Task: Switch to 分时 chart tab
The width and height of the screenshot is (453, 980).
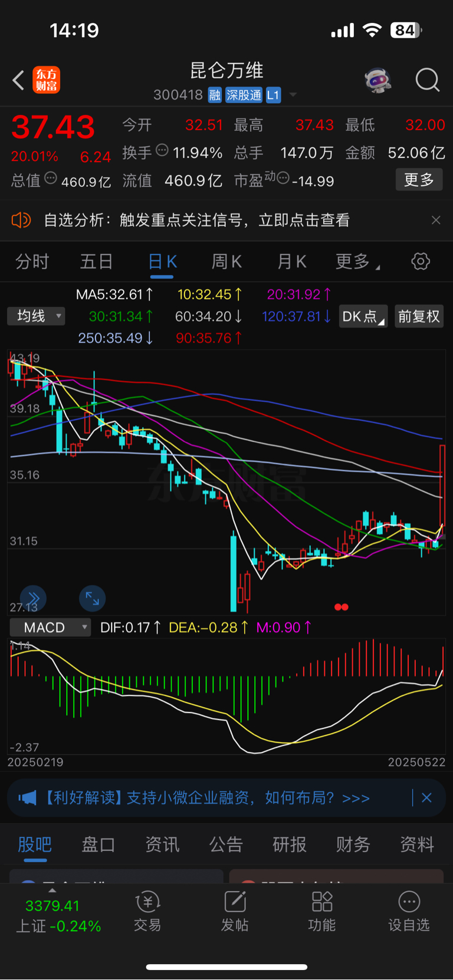Action: (x=32, y=262)
